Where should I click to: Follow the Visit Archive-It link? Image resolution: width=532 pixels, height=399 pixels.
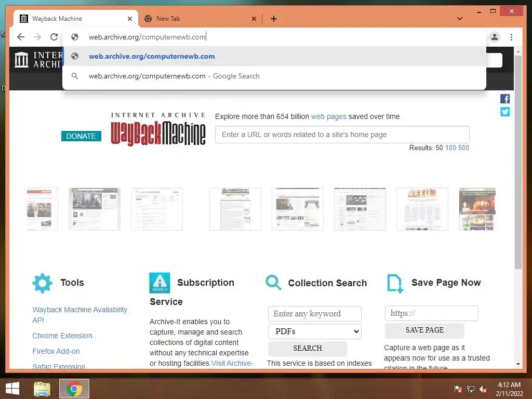pos(232,363)
